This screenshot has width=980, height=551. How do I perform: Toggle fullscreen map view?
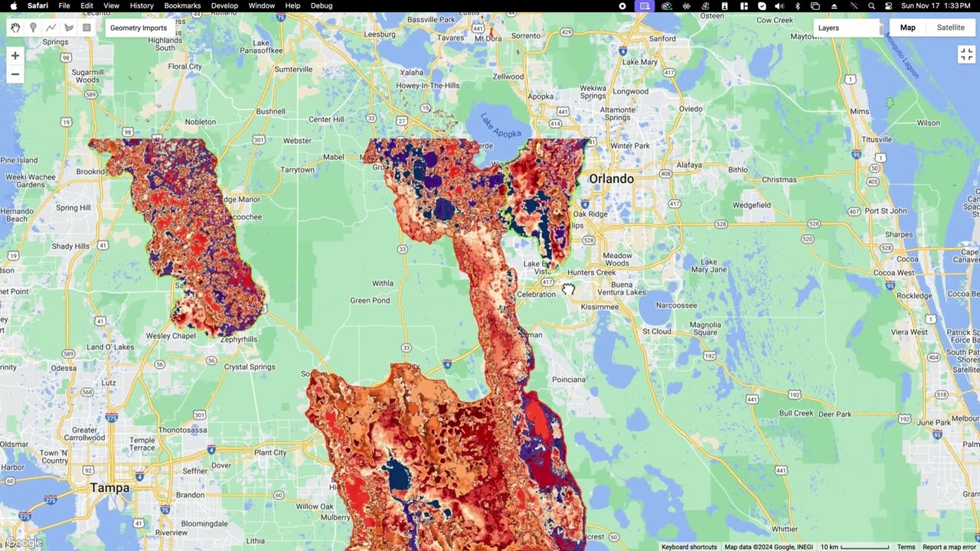pos(965,54)
